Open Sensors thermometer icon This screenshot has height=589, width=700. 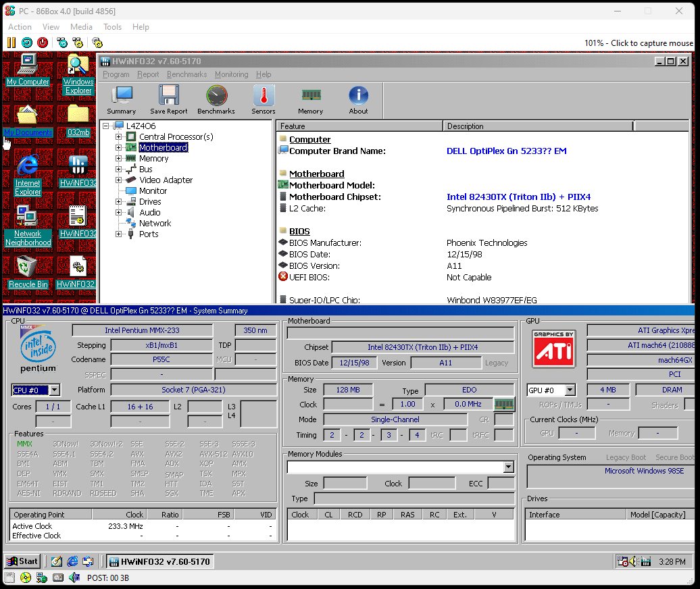click(x=264, y=100)
